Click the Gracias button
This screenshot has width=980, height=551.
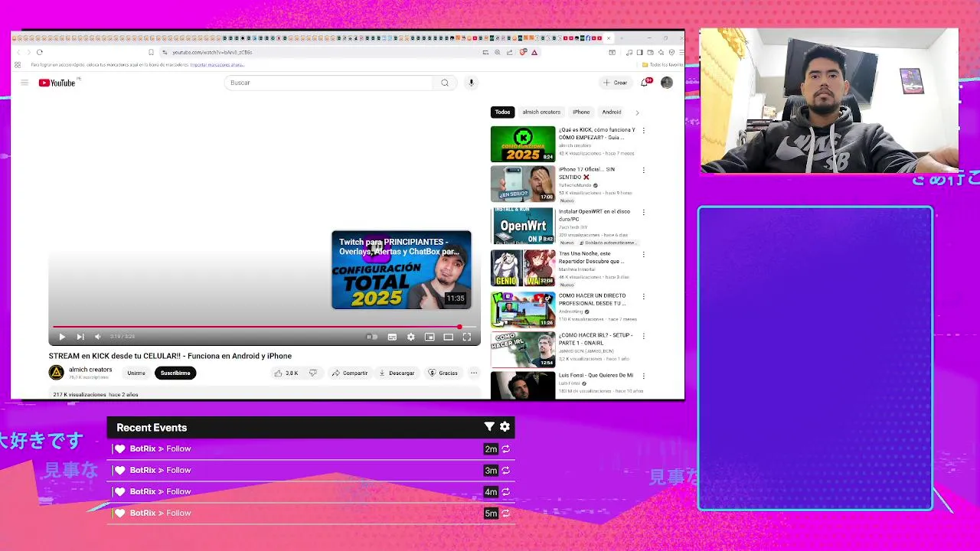click(443, 373)
